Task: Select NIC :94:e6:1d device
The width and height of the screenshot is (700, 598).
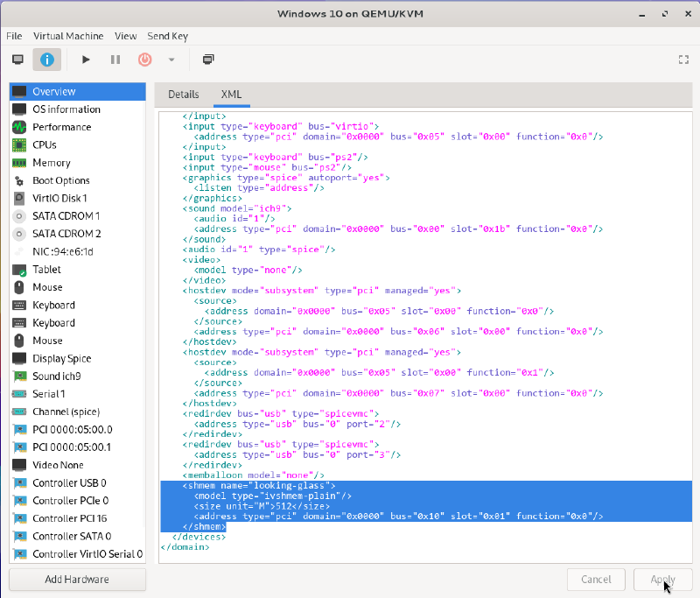Action: (78, 252)
